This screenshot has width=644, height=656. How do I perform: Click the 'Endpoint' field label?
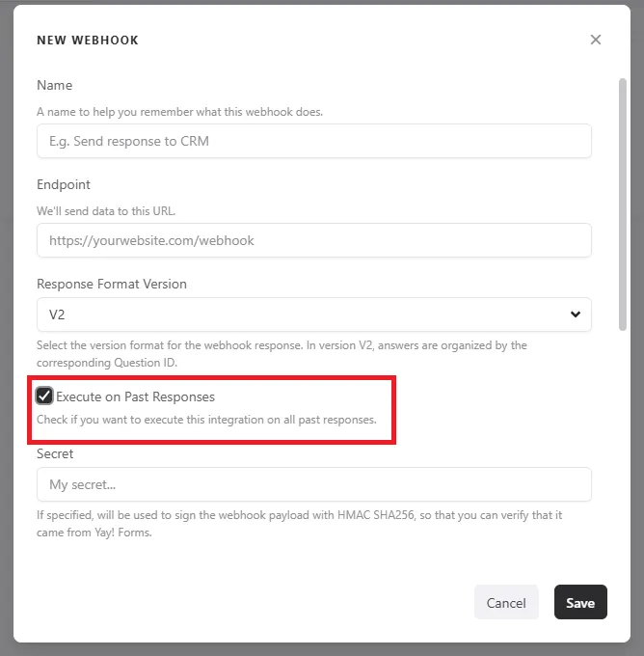pos(64,184)
